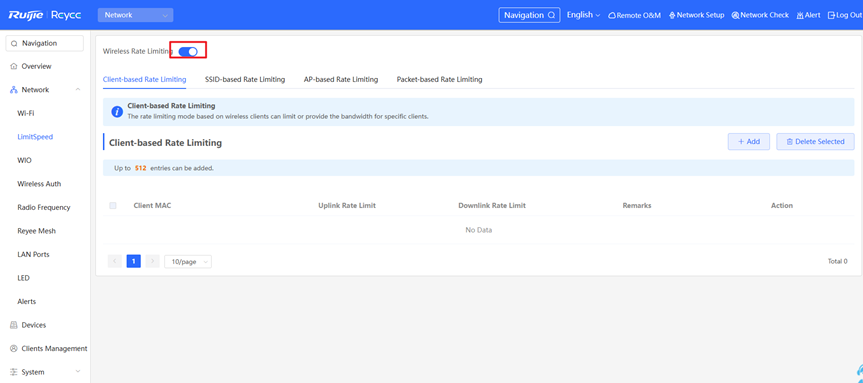Click the magnifier icon in top Navigation box
This screenshot has height=383, width=863.
point(551,15)
